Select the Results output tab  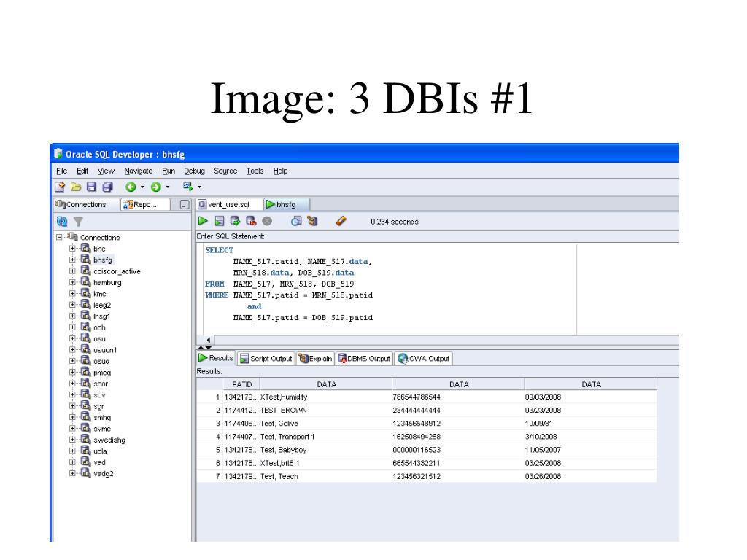click(x=216, y=358)
